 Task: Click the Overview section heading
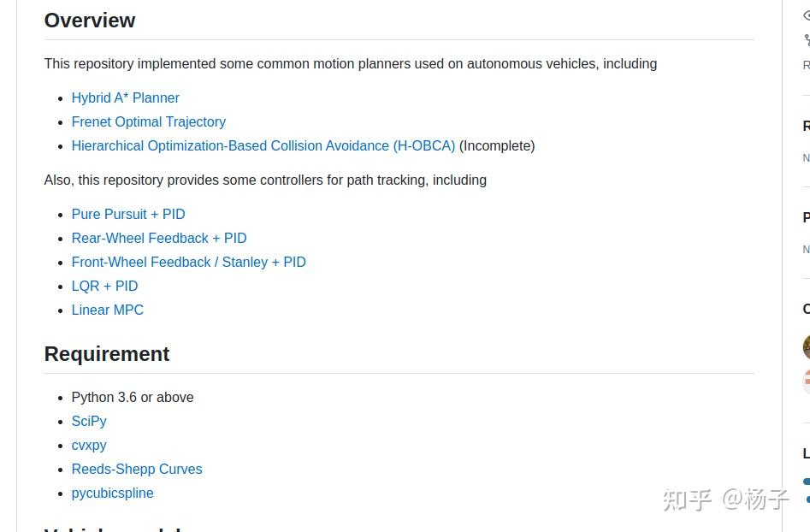coord(90,21)
